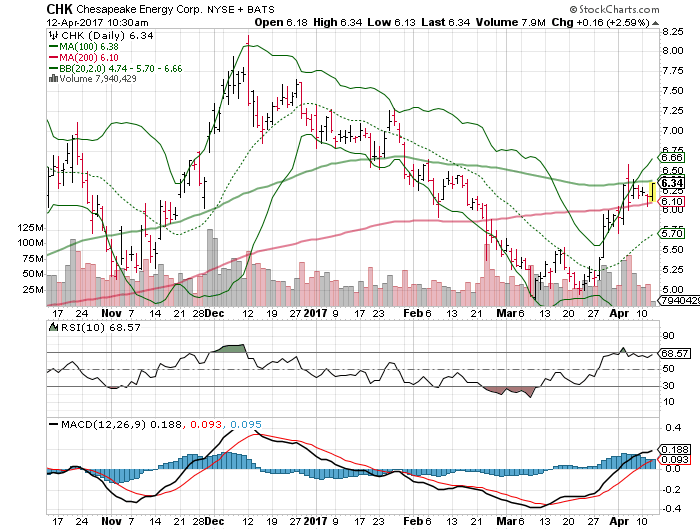The height and width of the screenshot is (530, 700).
Task: Click the blue 0.095 MACD histogram value
Action: pos(246,424)
